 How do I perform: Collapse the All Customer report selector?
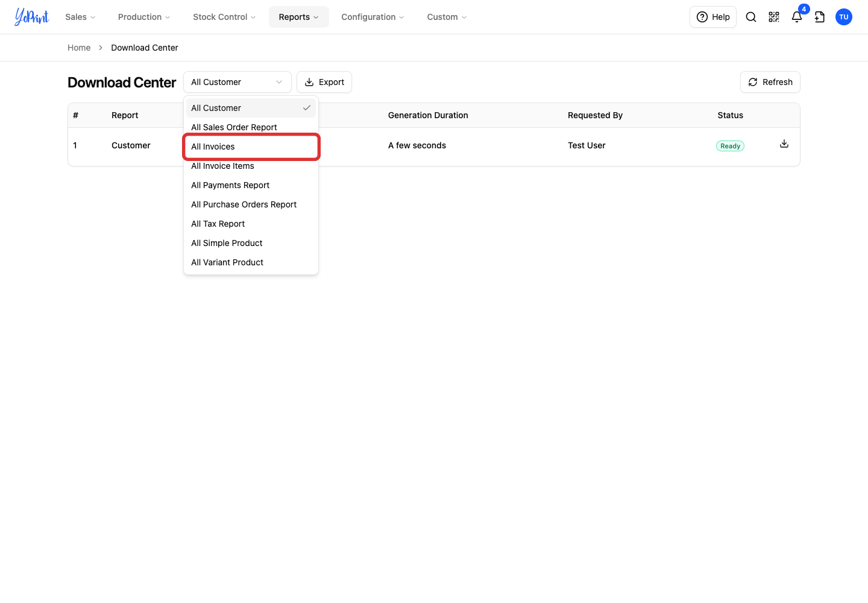click(x=237, y=82)
